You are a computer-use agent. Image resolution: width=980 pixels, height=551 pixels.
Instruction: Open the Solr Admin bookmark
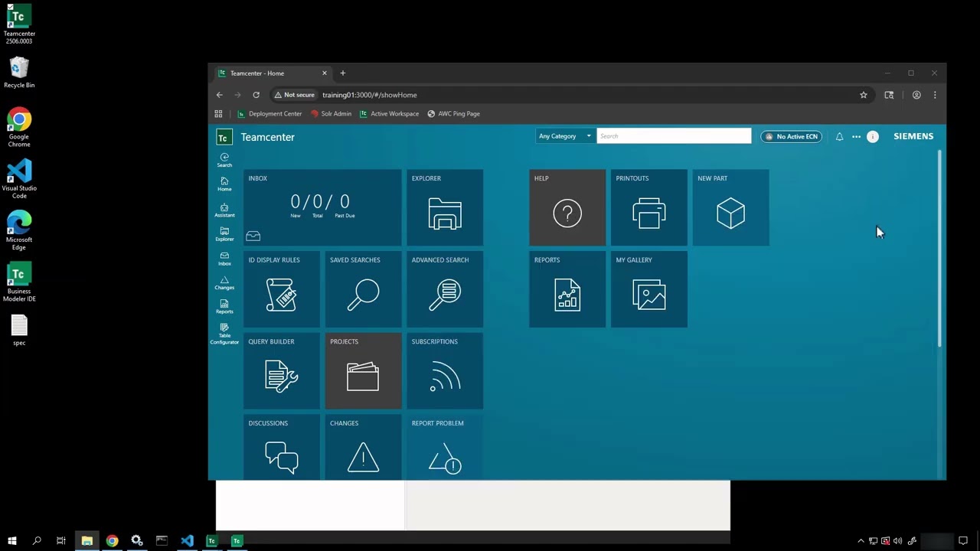331,113
